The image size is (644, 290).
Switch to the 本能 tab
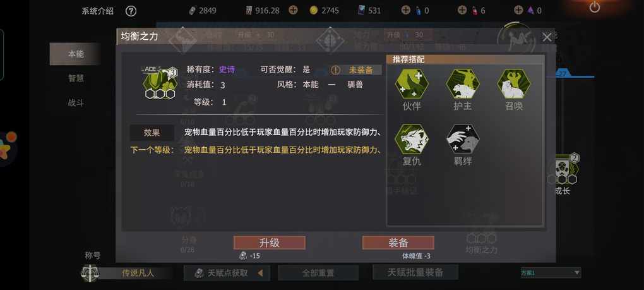click(75, 54)
